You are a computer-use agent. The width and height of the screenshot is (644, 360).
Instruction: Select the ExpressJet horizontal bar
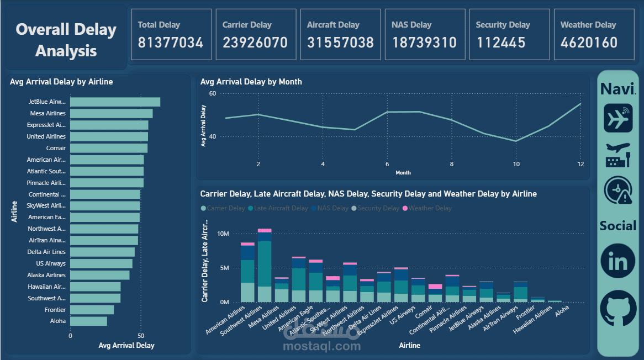(x=109, y=125)
